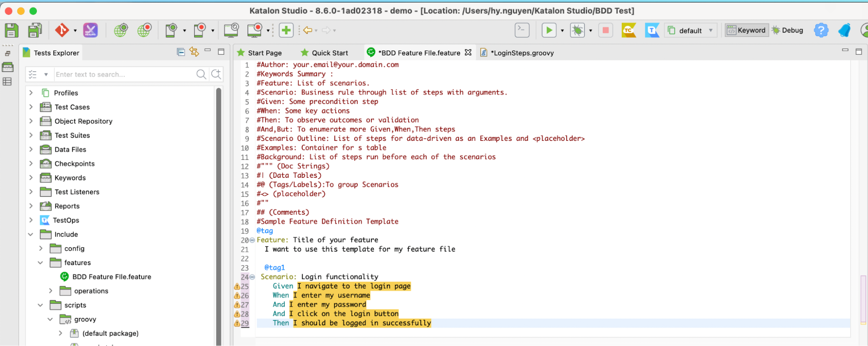The height and width of the screenshot is (346, 868).
Task: Expand the operations folder
Action: (x=50, y=291)
